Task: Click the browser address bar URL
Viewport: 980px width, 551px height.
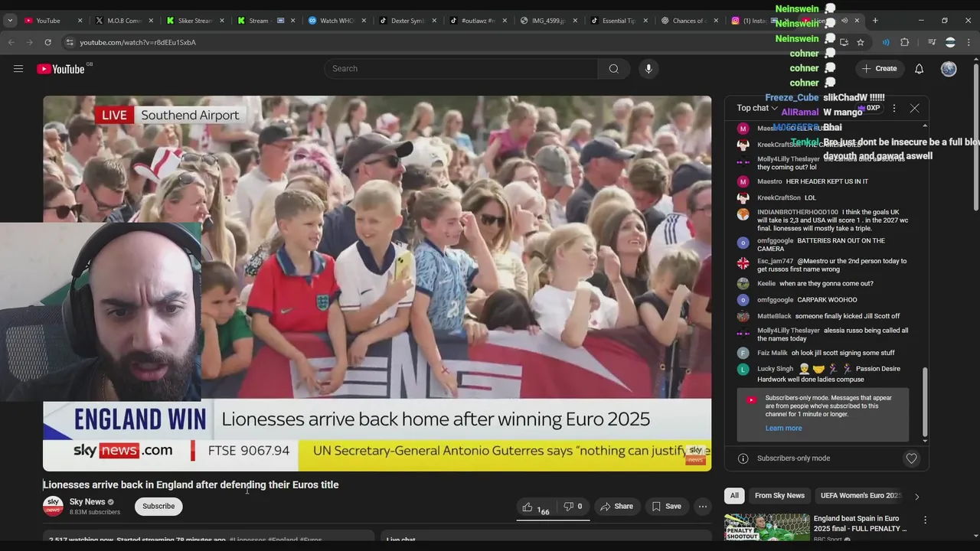Action: pyautogui.click(x=138, y=42)
